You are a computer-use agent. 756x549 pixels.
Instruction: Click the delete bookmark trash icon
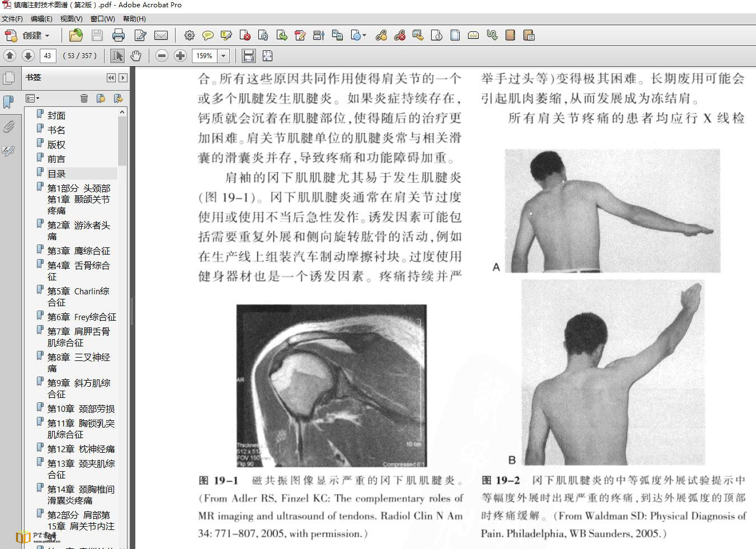84,98
